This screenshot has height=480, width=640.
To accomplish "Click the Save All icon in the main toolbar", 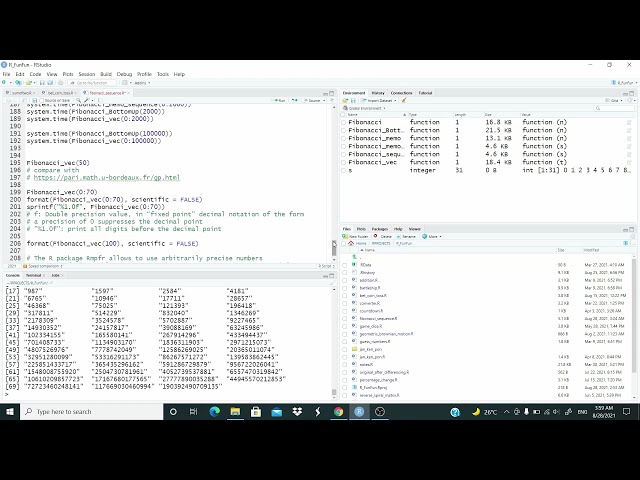I will tap(50, 83).
